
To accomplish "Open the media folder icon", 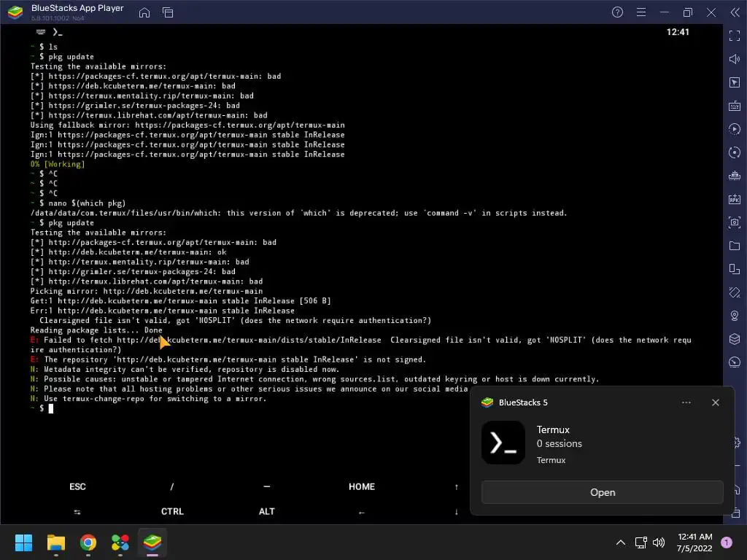I will click(735, 246).
